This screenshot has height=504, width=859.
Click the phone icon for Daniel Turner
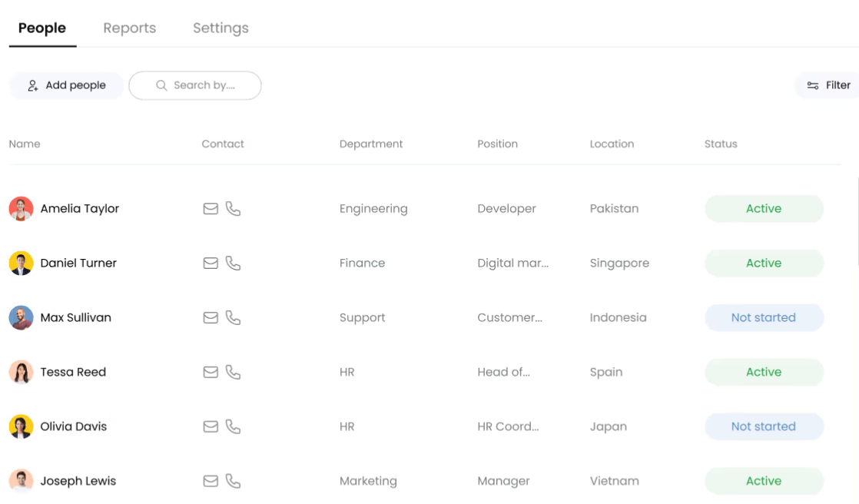tap(233, 264)
